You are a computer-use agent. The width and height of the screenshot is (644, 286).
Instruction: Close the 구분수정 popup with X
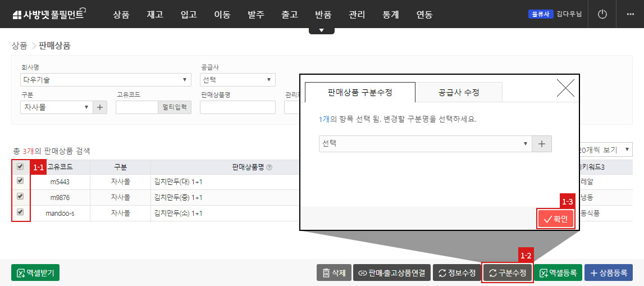(565, 88)
